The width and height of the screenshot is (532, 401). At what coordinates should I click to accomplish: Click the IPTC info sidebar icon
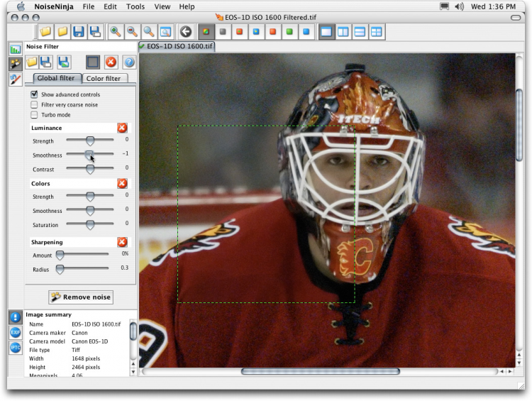[16, 347]
